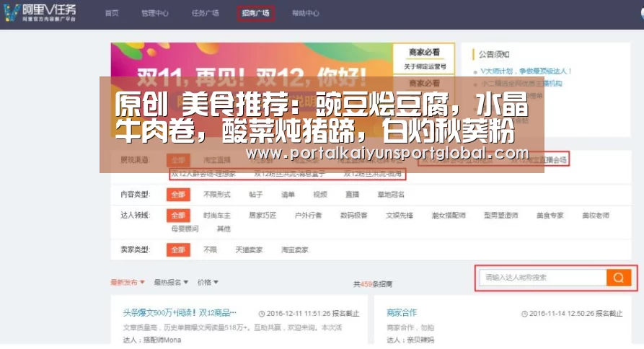Select 双12粉丝洪流-微淘 channel filter
644x349 pixels.
pos(373,174)
